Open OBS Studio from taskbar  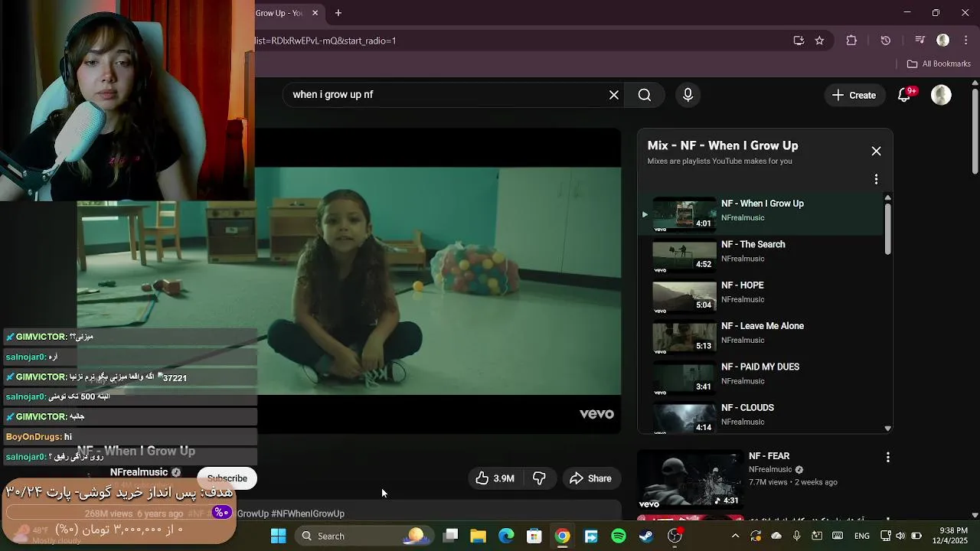pyautogui.click(x=675, y=536)
